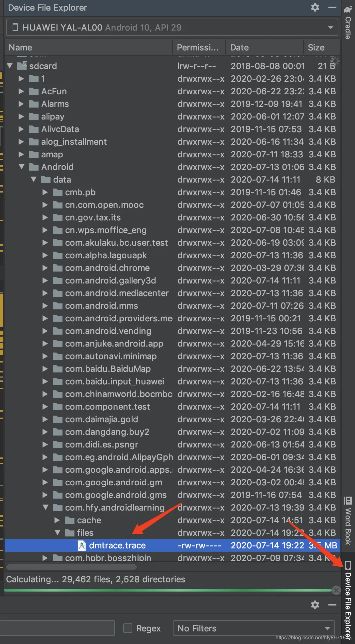Select the dmtrace.trace file icon
The image size is (355, 644).
click(82, 545)
